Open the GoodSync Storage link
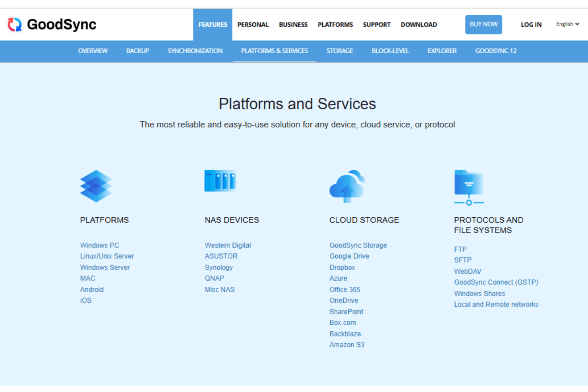Screen dimensions: 588x392 (x=358, y=245)
